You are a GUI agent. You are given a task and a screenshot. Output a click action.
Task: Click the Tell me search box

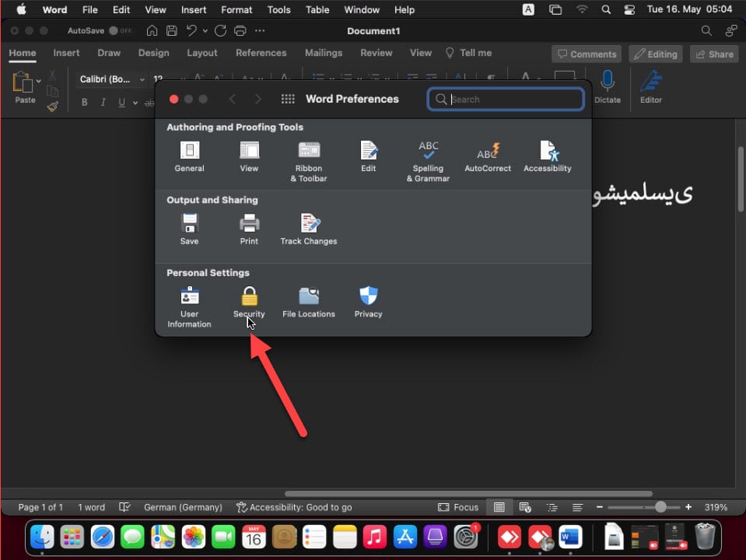(468, 53)
